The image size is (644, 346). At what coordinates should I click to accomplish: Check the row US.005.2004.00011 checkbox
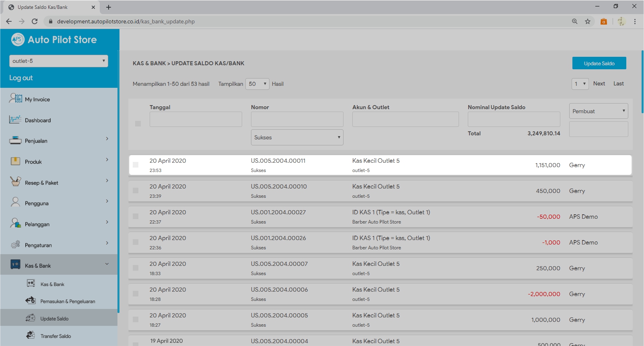pyautogui.click(x=136, y=165)
